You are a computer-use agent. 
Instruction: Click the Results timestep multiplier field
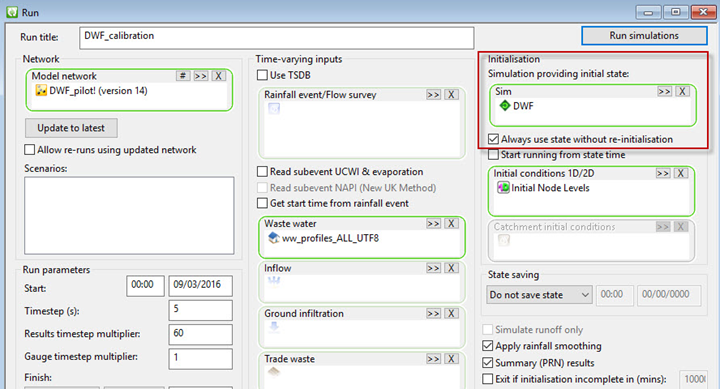(x=200, y=335)
